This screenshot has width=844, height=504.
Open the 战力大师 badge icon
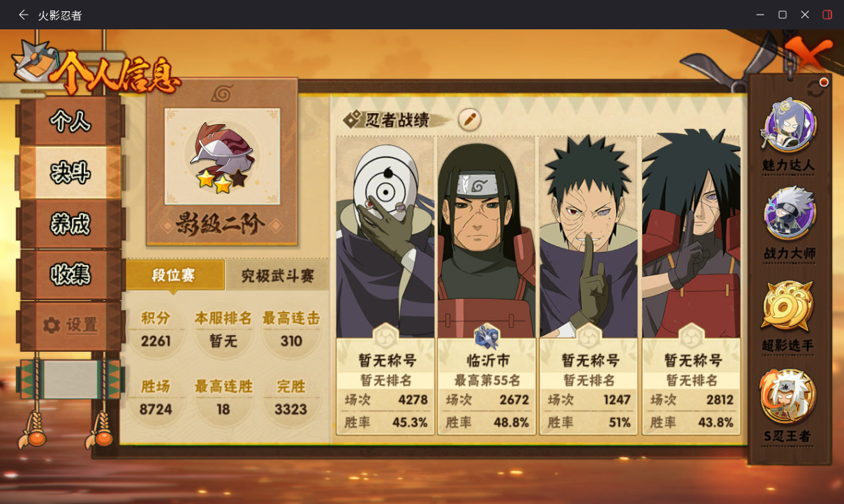pos(789,214)
